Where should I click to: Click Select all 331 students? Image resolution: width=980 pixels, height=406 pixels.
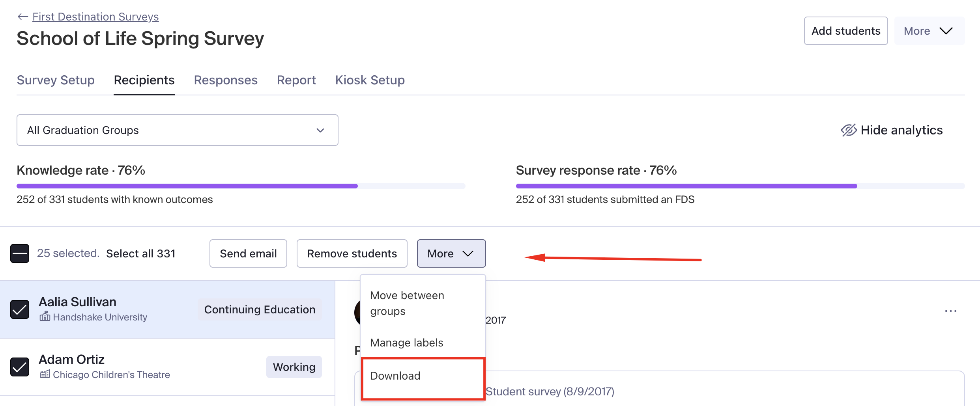click(x=141, y=253)
